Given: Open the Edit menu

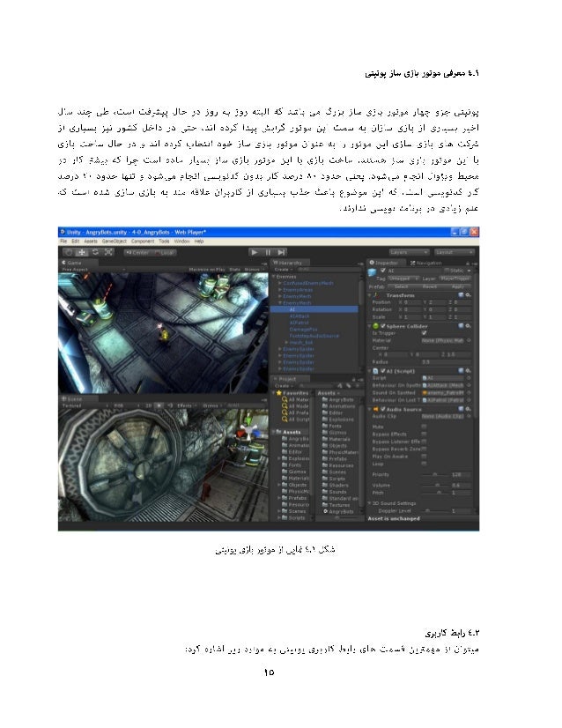Looking at the screenshot, I should tap(75, 241).
